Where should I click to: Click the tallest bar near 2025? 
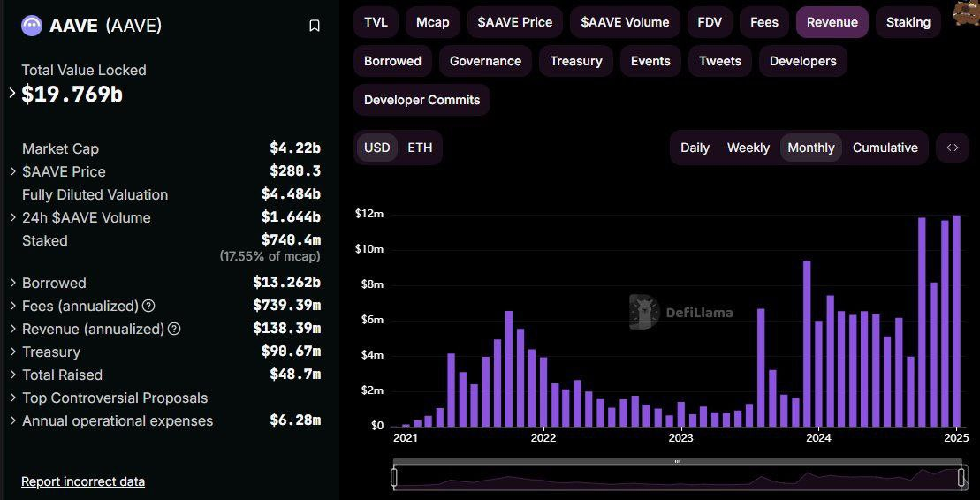(x=956, y=321)
